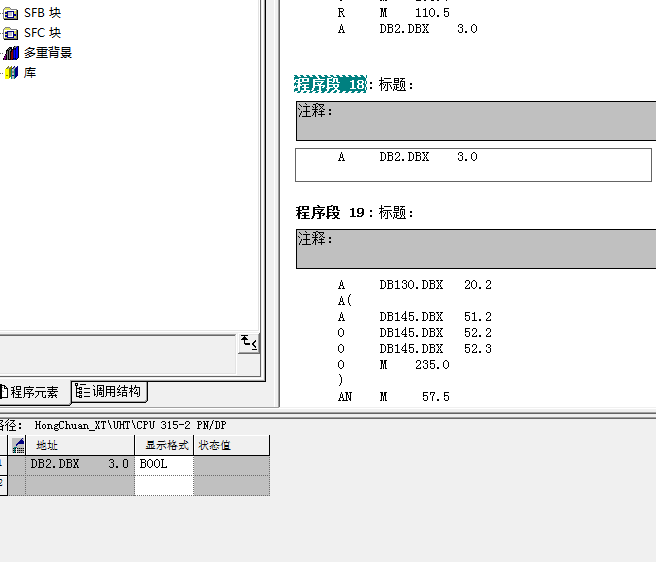
Task: Click the code box in 程序段 18
Action: 473,165
